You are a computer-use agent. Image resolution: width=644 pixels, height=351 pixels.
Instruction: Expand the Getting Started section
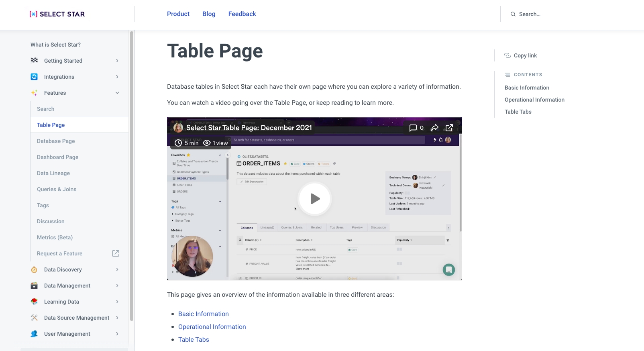[117, 61]
